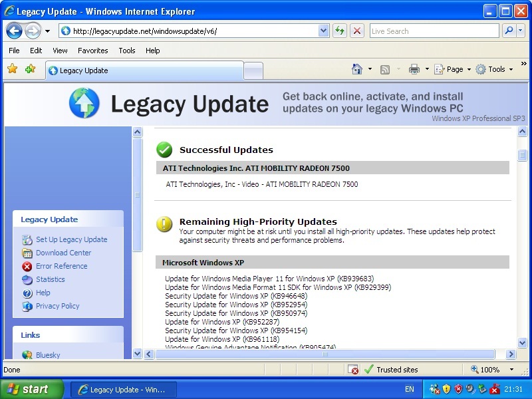Open the Tools toolbar dropdown
Screen dimensions: 532x399
(x=494, y=69)
